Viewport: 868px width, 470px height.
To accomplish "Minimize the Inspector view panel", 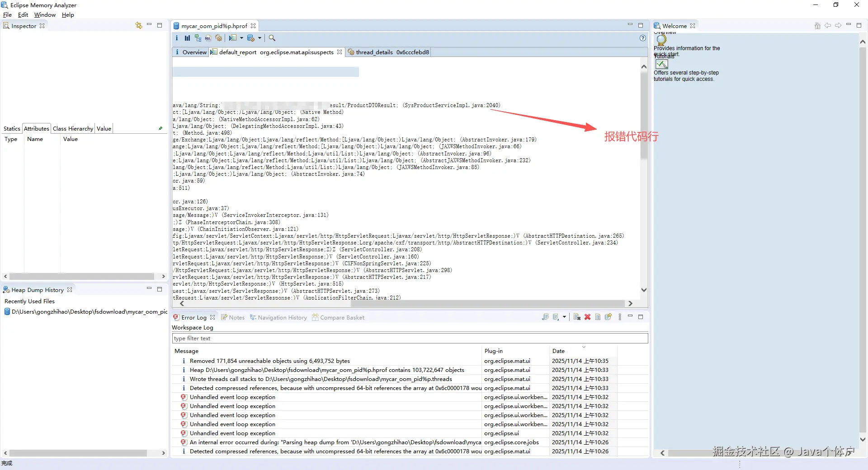I will [x=149, y=25].
